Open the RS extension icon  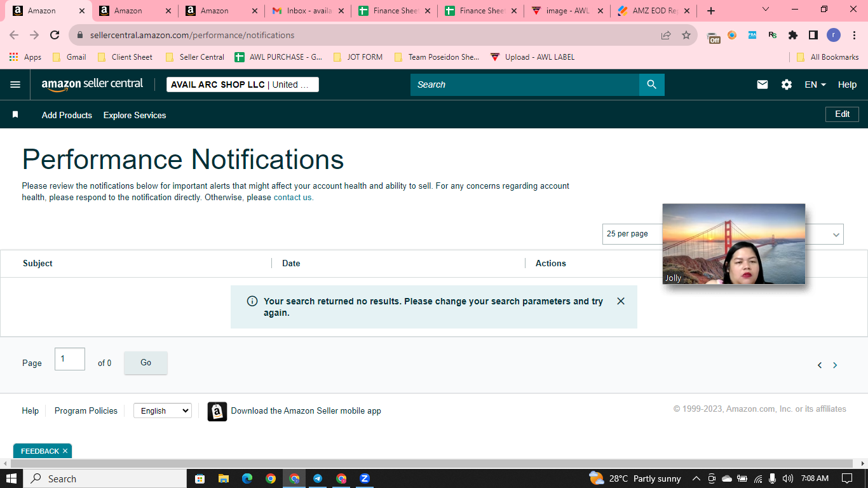[x=773, y=35]
